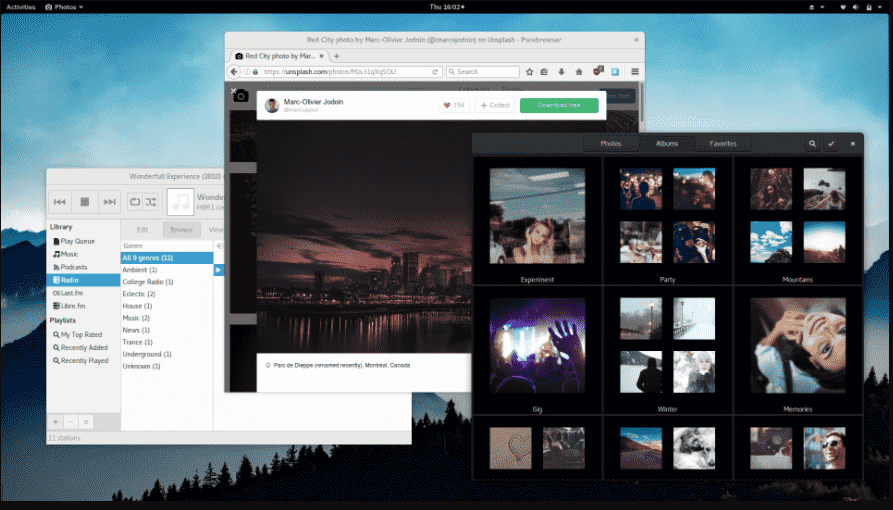Select the 'Ambient (1)' genre

click(167, 270)
